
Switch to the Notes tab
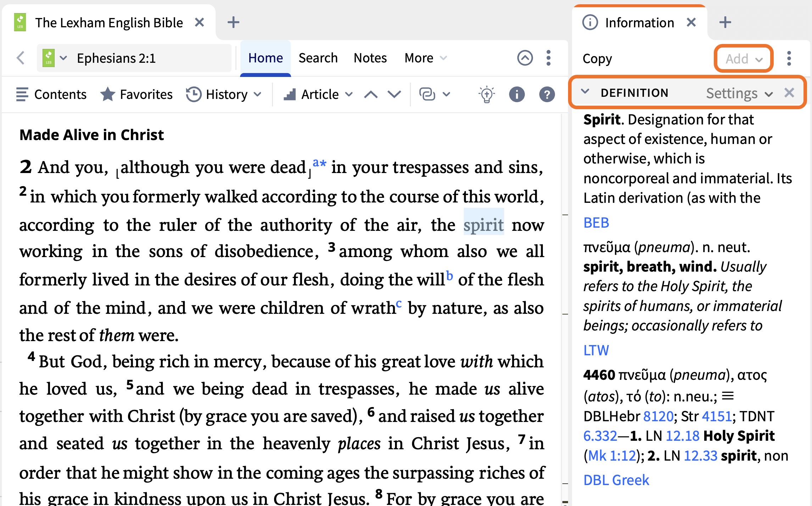pos(370,58)
